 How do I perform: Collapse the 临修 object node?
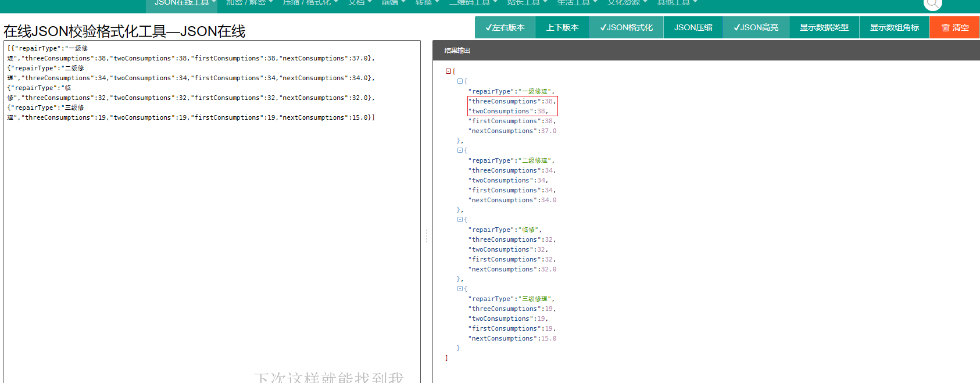click(x=460, y=220)
